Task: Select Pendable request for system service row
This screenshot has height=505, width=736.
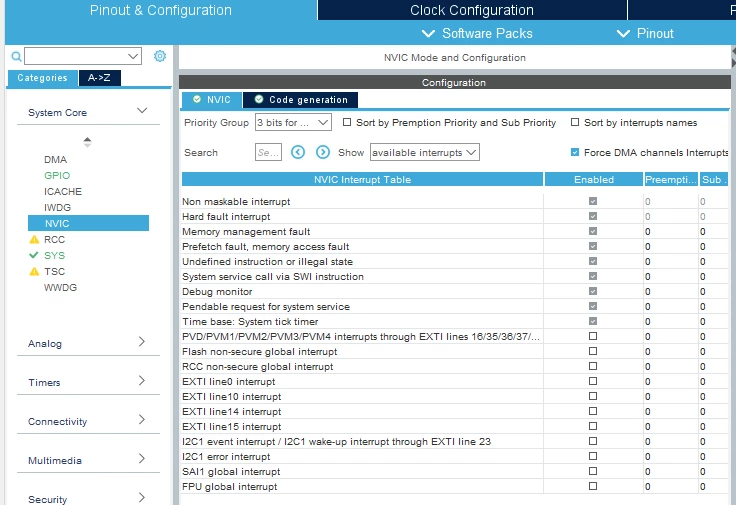Action: [455, 306]
